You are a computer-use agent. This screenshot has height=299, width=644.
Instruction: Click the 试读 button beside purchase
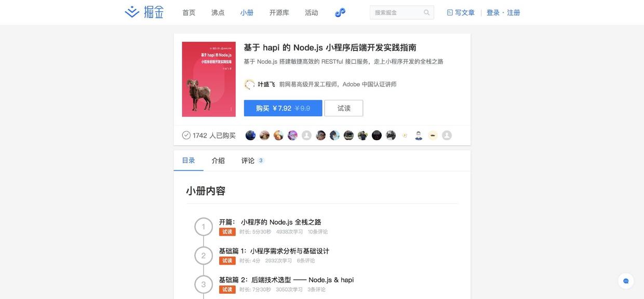click(x=344, y=108)
